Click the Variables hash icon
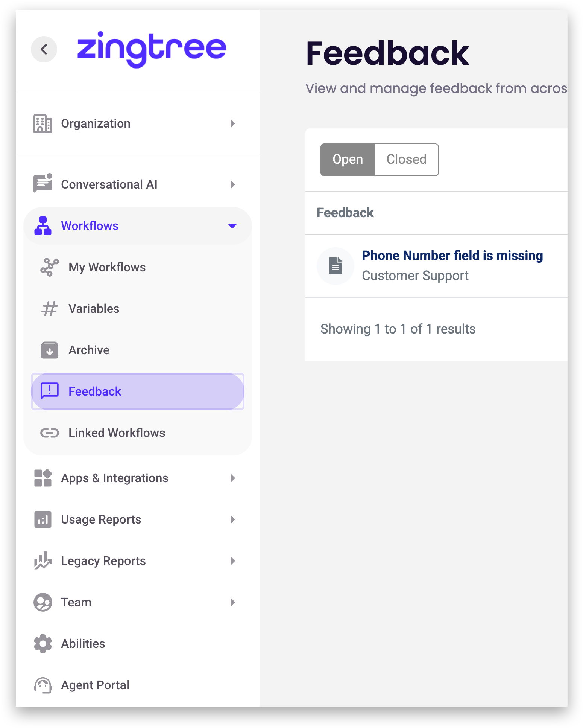 click(x=49, y=309)
